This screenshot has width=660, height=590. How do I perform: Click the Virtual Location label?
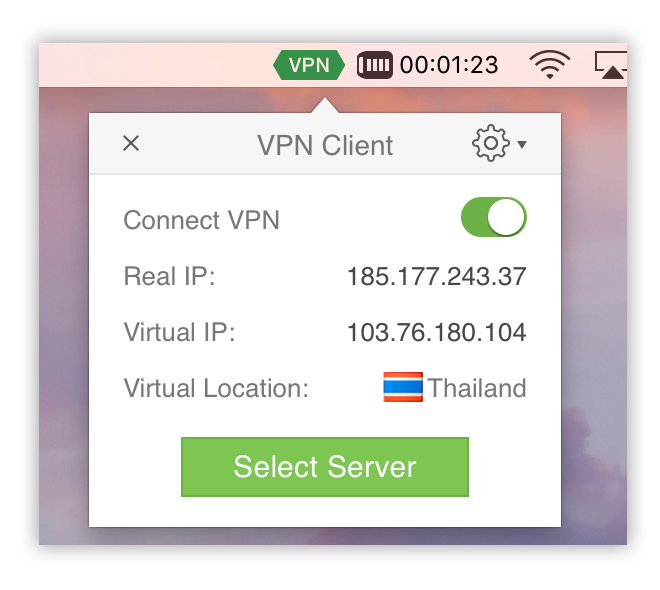216,388
